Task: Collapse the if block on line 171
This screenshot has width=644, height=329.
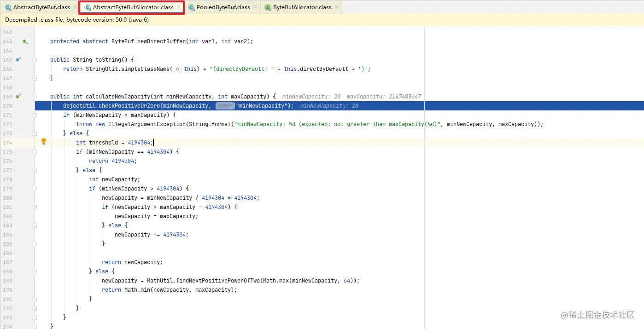Action: (x=35, y=115)
